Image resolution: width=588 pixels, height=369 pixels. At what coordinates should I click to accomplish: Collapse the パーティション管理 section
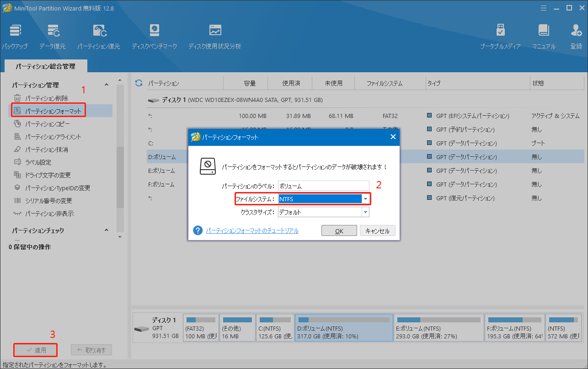pyautogui.click(x=107, y=85)
